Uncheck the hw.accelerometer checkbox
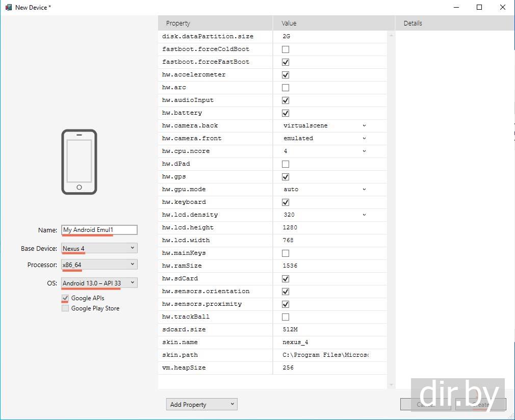The width and height of the screenshot is (515, 420). pos(286,75)
